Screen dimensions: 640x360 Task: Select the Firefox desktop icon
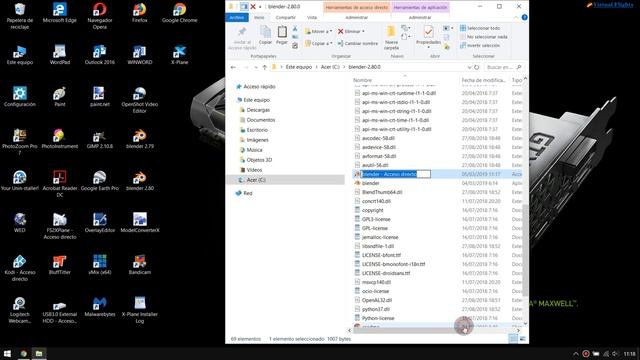coord(140,12)
